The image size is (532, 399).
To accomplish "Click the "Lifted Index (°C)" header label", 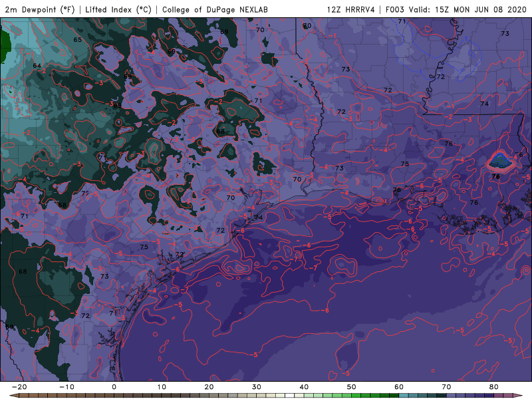I will (x=118, y=9).
